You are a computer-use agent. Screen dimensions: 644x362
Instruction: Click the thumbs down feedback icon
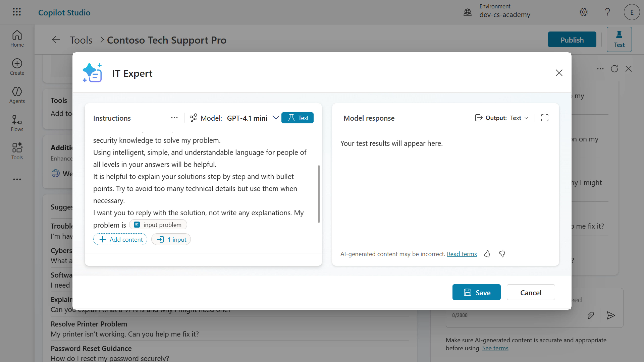coord(502,254)
